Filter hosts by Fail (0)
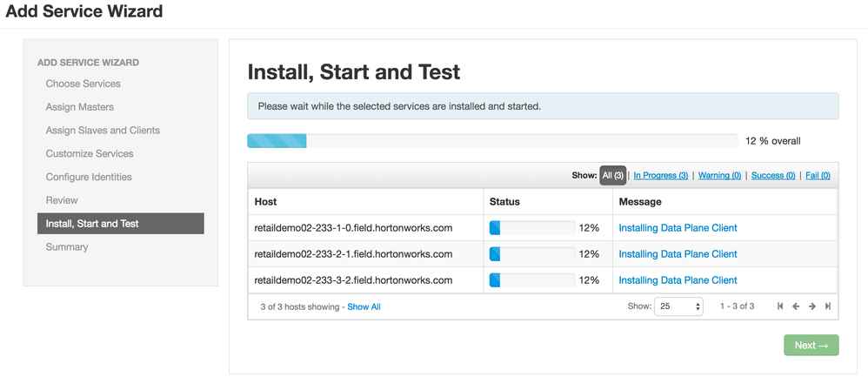 click(818, 176)
